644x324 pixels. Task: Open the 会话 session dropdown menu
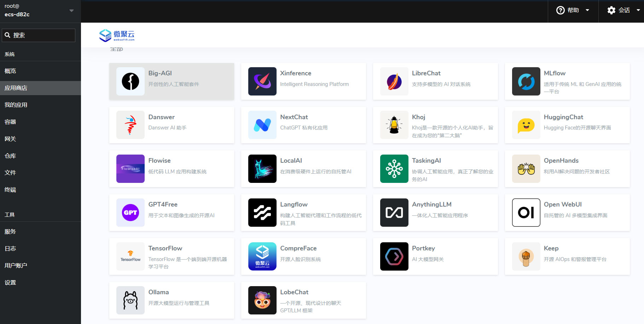[x=623, y=11]
